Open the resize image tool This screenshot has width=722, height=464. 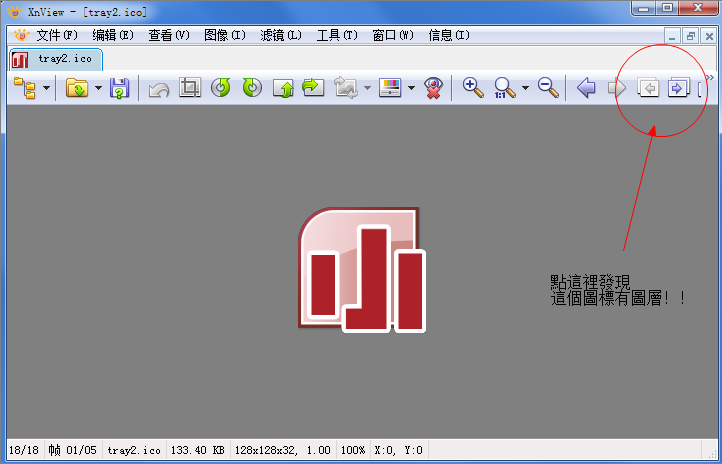tap(346, 87)
